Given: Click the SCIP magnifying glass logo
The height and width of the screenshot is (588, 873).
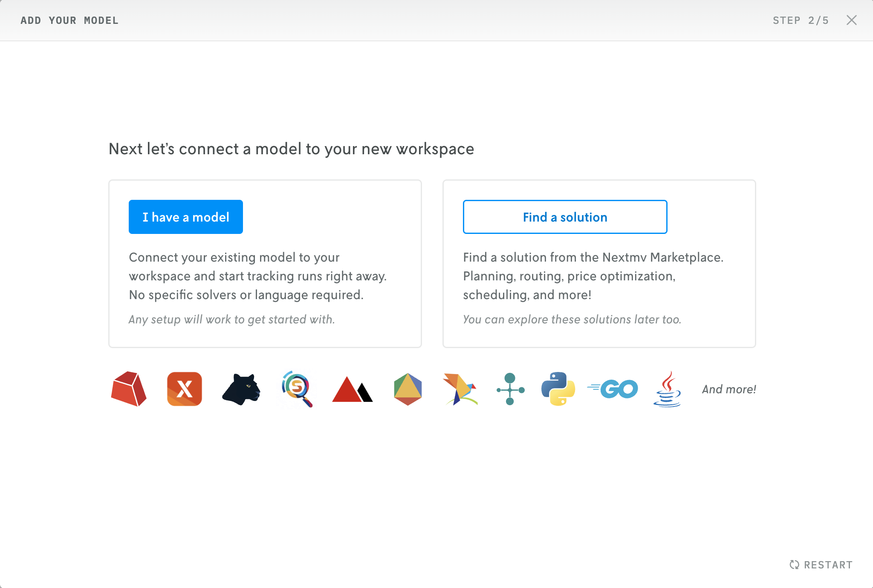Looking at the screenshot, I should (297, 389).
